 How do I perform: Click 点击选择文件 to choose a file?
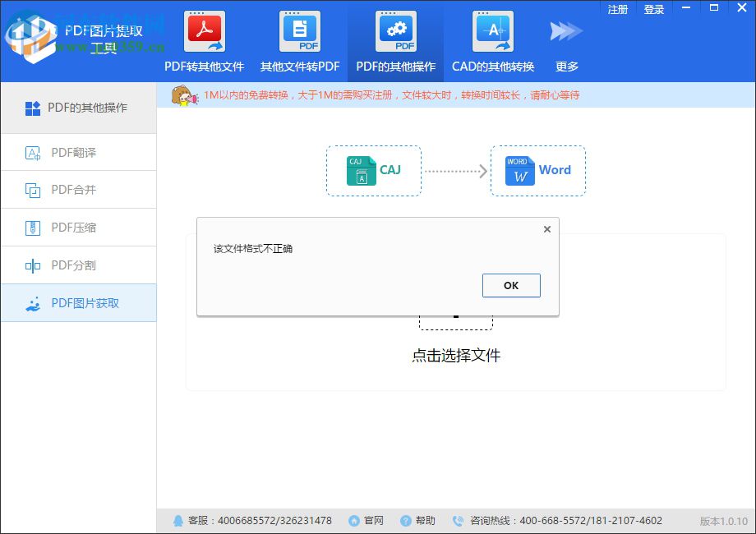tap(454, 356)
